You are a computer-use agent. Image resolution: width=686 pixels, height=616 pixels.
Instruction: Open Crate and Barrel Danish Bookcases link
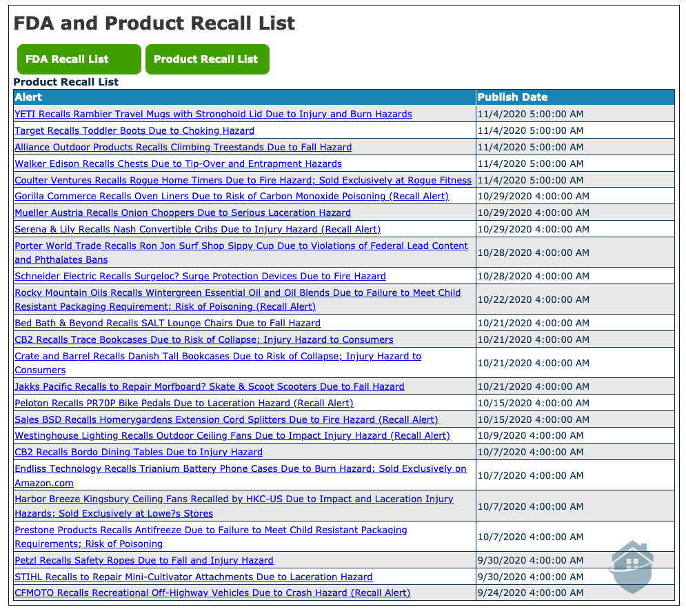(x=218, y=363)
